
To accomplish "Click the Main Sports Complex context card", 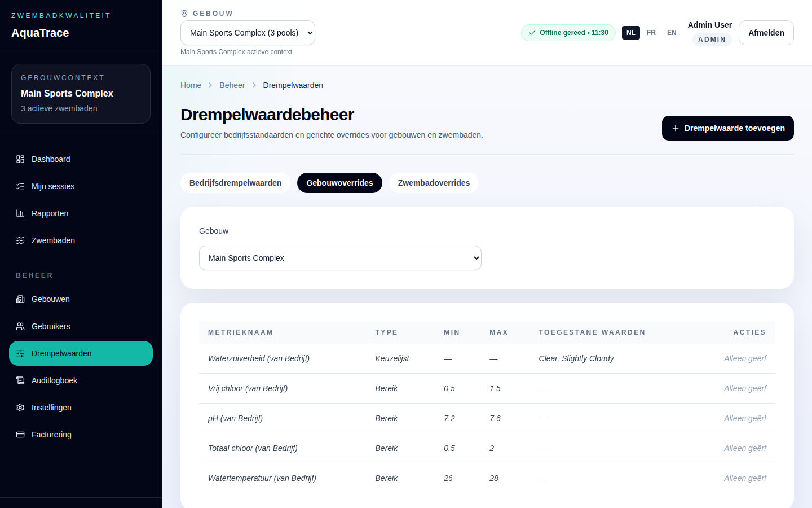I will [x=81, y=94].
